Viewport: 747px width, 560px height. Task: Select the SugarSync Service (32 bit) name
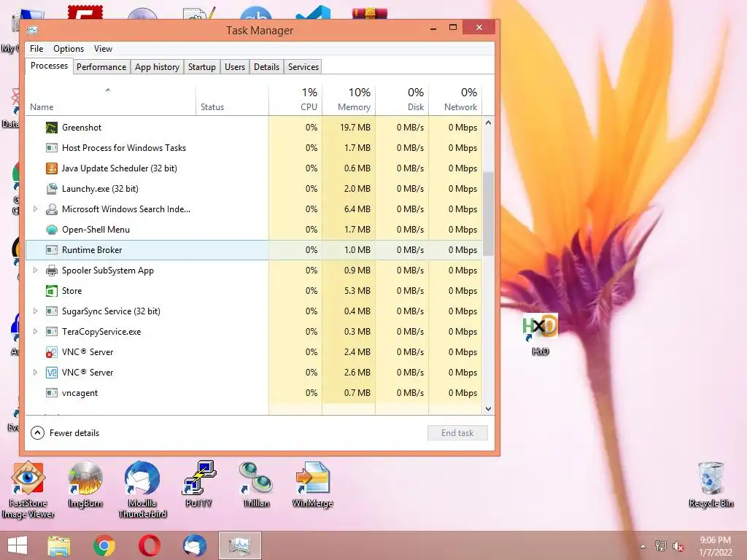click(x=111, y=311)
